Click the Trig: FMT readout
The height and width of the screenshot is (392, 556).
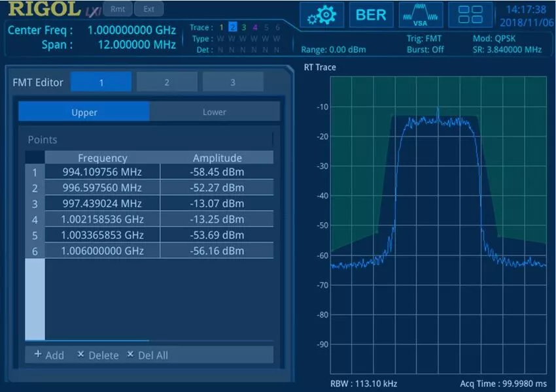point(424,39)
